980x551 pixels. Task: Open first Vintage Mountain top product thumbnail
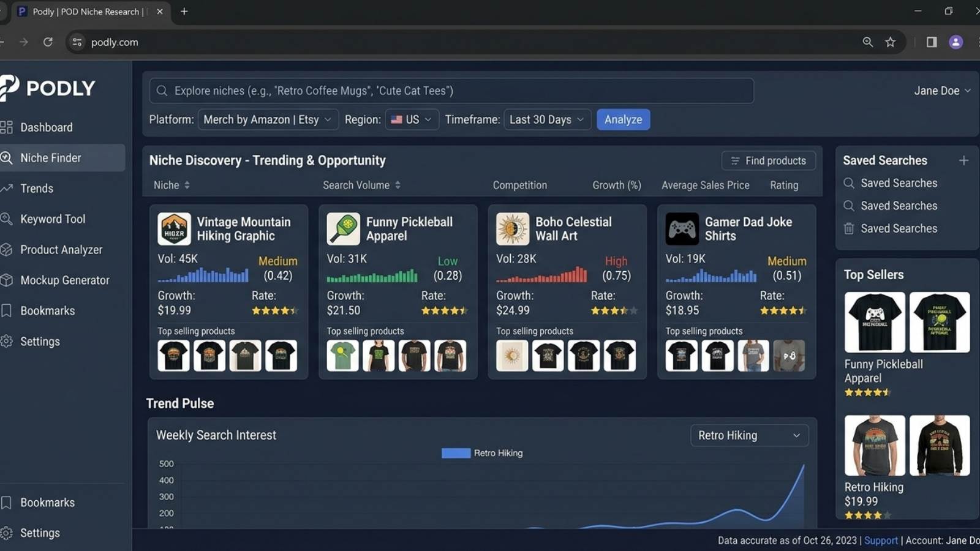pos(173,356)
